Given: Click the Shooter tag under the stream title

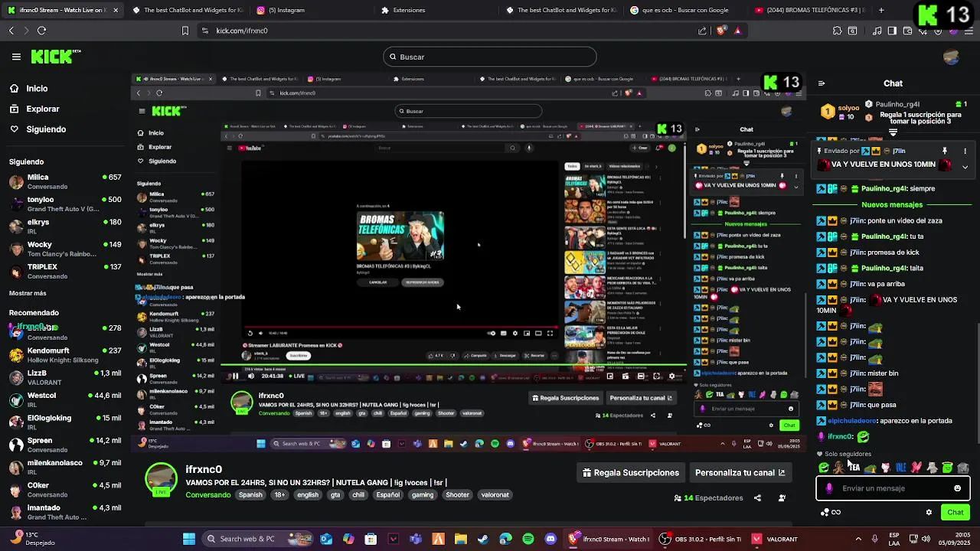Looking at the screenshot, I should (x=457, y=495).
